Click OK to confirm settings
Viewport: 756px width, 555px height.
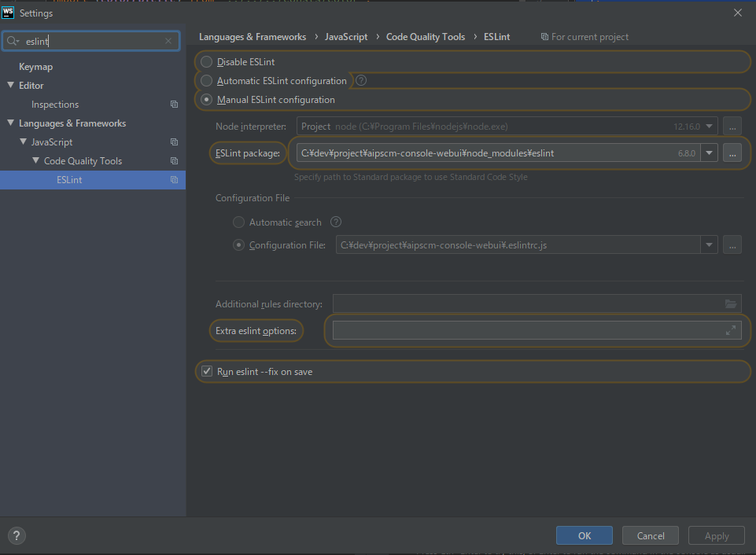click(585, 535)
